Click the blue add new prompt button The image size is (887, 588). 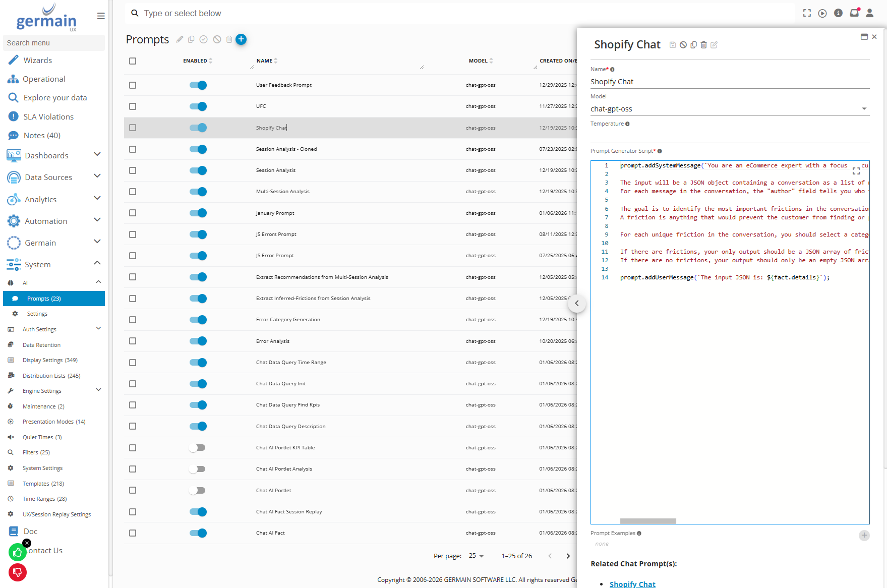(241, 39)
